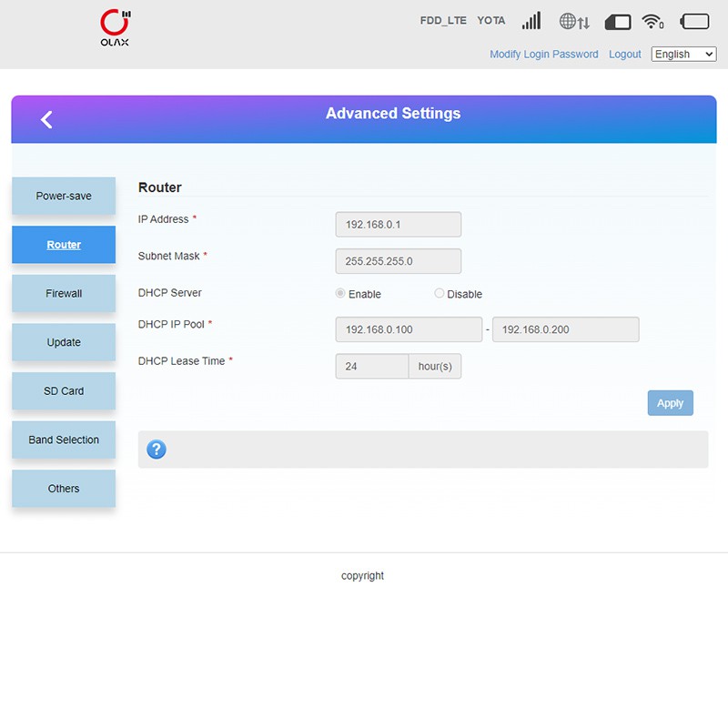
Task: Click the back arrow in header
Action: (46, 119)
